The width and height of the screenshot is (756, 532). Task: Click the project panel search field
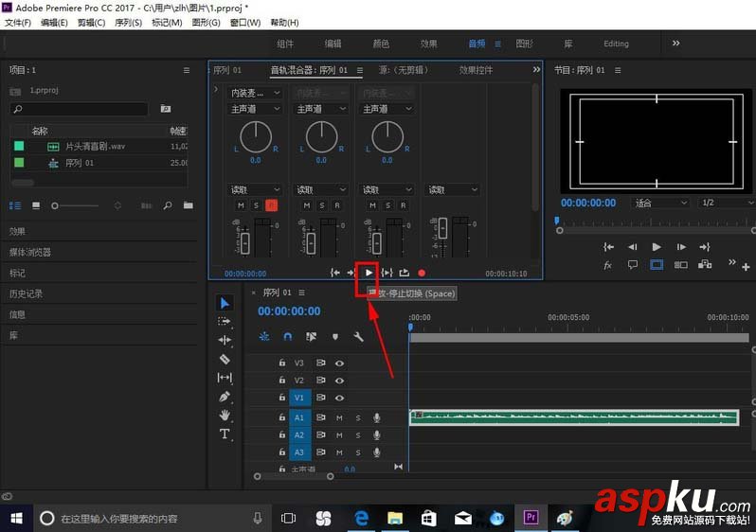point(79,109)
